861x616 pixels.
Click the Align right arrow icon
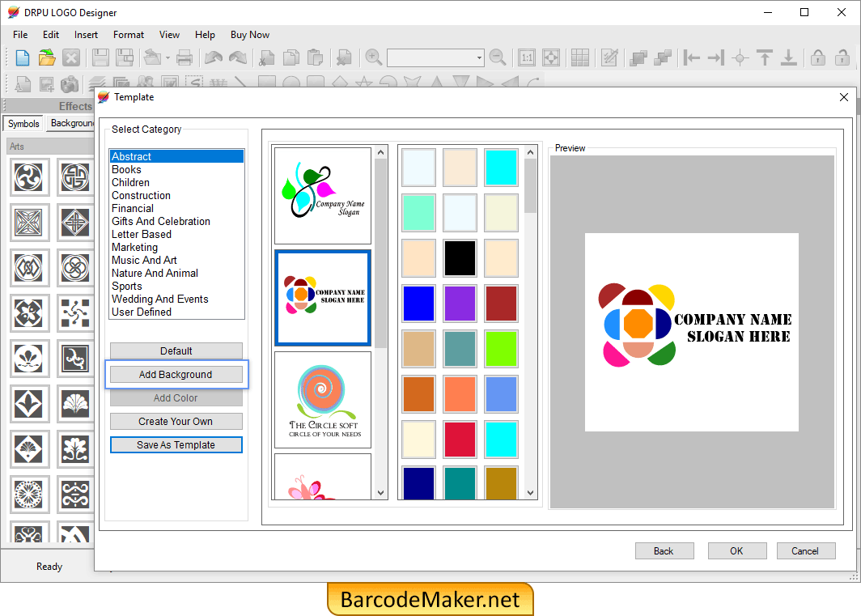[x=716, y=57]
